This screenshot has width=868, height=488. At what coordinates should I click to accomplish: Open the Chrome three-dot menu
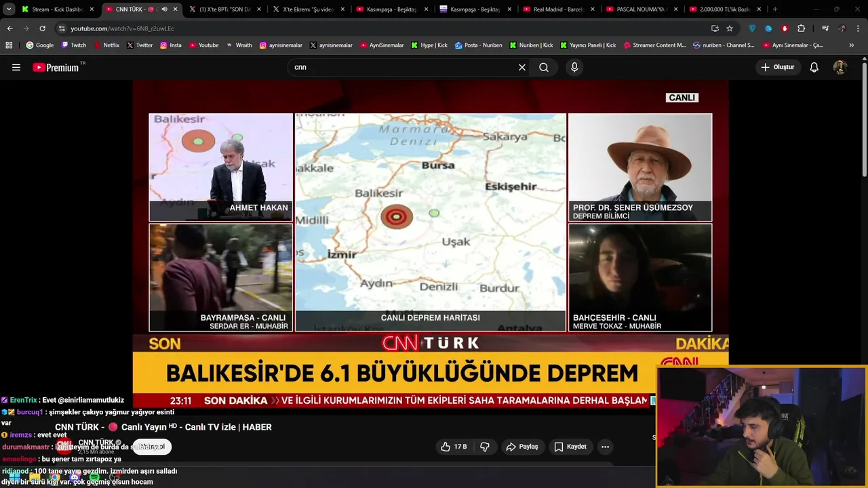[x=859, y=28]
